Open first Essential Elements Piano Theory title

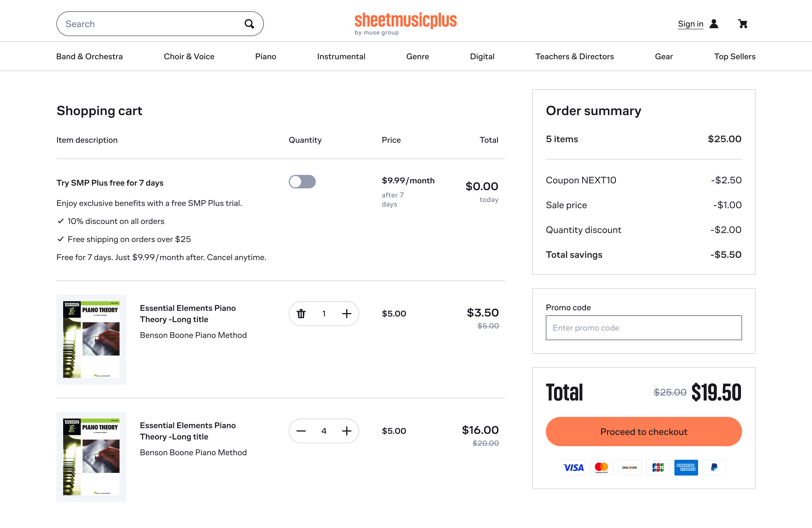(188, 314)
